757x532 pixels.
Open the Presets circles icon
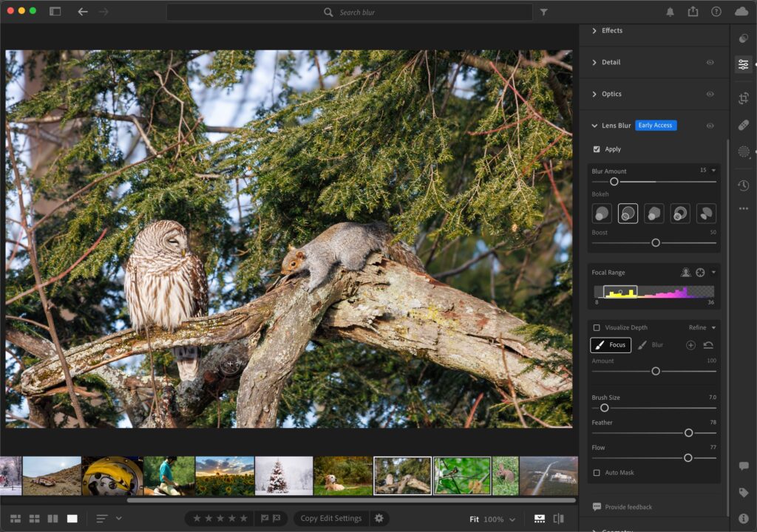744,38
